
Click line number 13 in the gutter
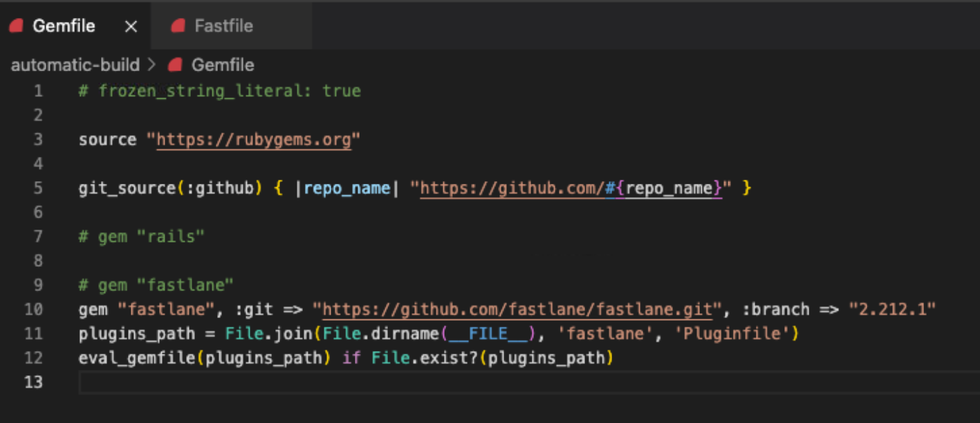click(x=33, y=382)
